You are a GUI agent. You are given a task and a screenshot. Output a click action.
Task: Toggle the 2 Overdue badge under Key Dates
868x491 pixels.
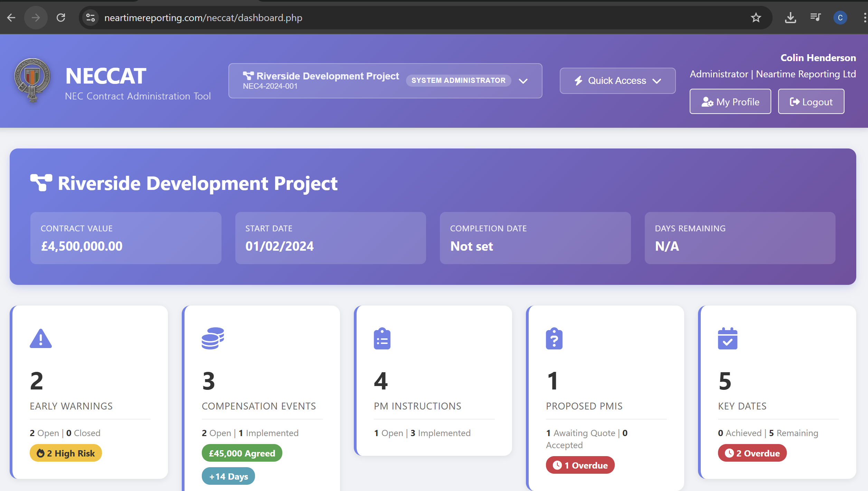752,453
